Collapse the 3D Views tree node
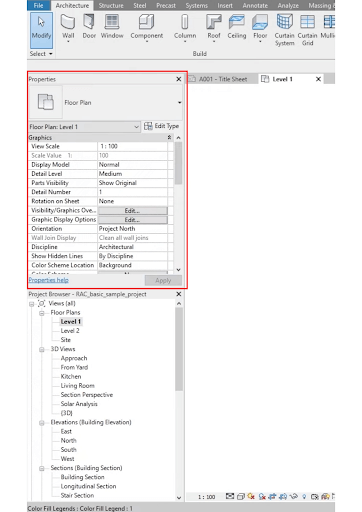This screenshot has width=362, height=512. (42, 349)
